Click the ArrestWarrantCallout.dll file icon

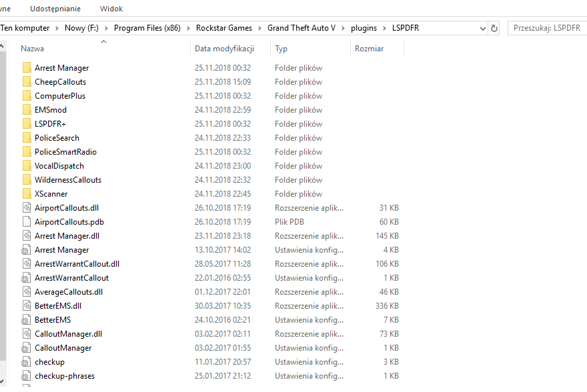pyautogui.click(x=27, y=264)
